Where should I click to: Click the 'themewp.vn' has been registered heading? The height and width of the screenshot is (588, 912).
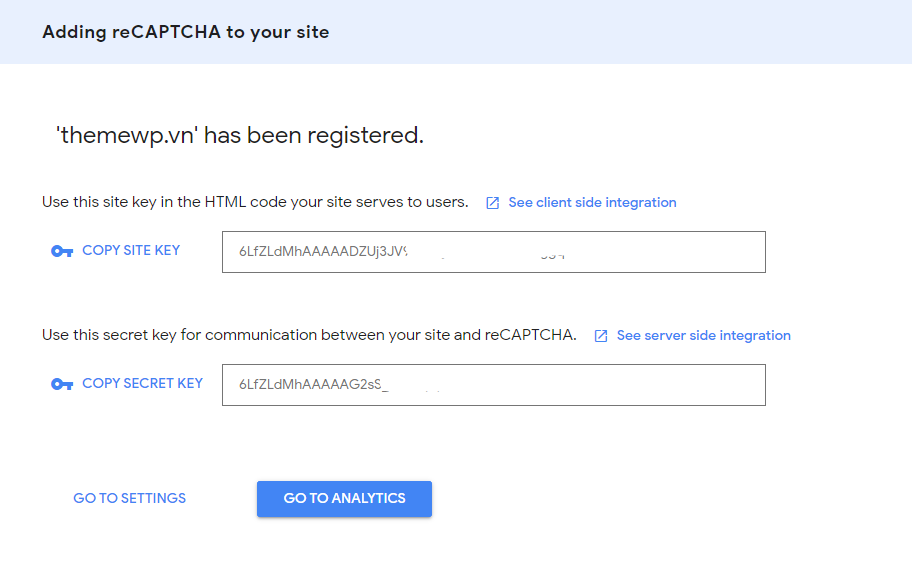tap(240, 136)
